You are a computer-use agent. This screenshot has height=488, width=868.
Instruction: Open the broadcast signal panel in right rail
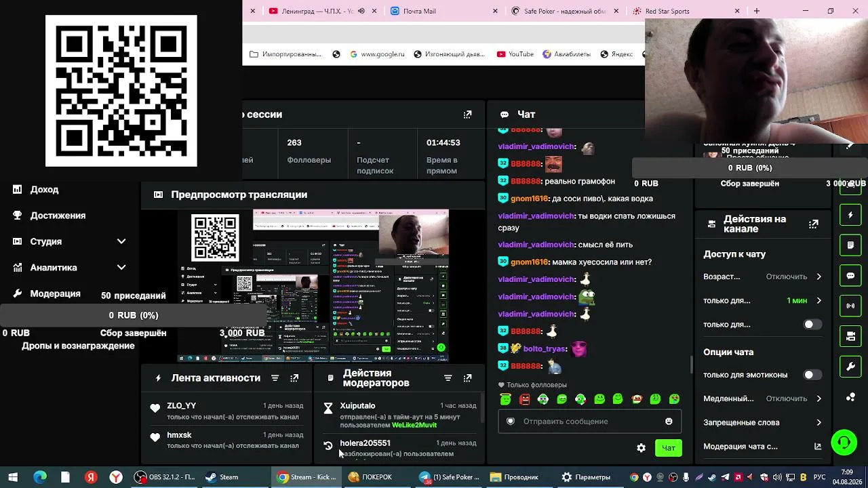850,306
